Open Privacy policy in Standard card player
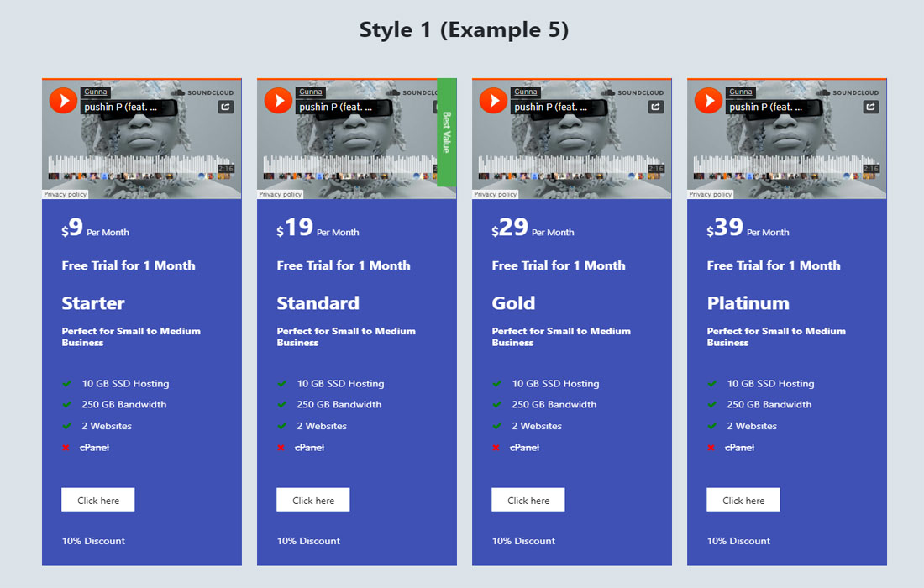924x588 pixels. tap(281, 194)
